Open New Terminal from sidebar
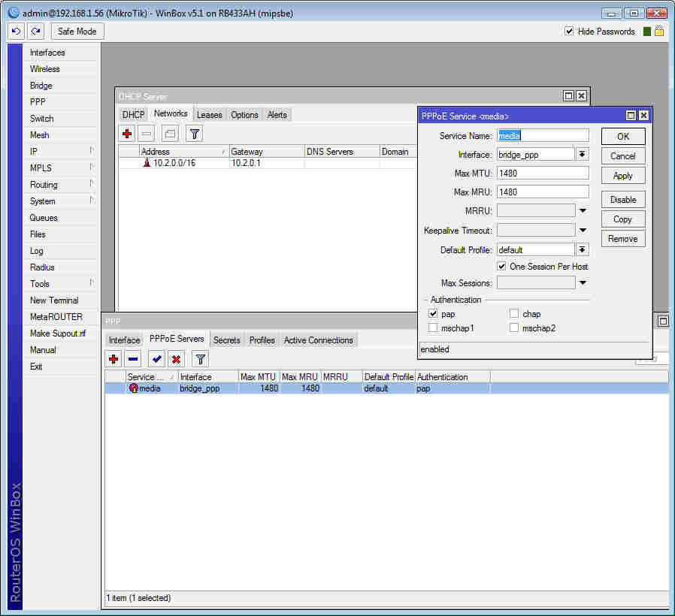675x616 pixels. point(60,300)
